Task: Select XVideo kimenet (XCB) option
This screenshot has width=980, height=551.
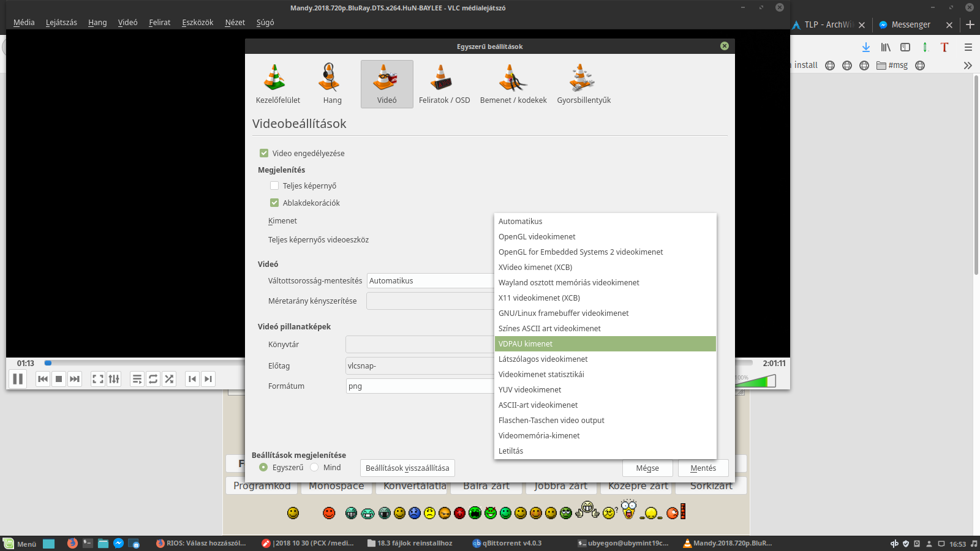Action: click(x=605, y=267)
